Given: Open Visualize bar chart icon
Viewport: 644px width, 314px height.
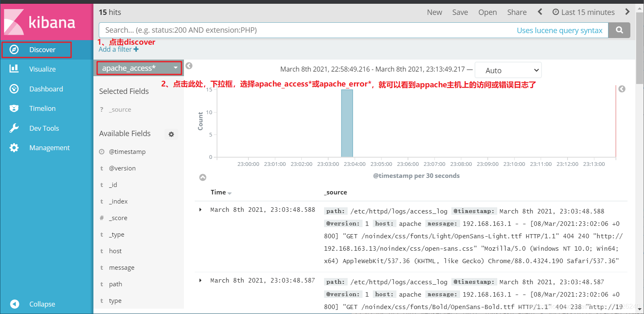Looking at the screenshot, I should pyautogui.click(x=14, y=69).
